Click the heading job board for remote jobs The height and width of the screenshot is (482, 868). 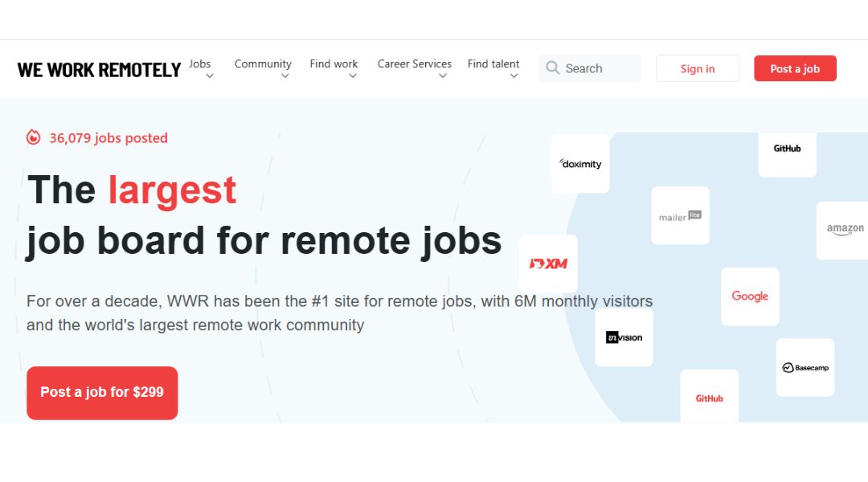[x=264, y=241]
